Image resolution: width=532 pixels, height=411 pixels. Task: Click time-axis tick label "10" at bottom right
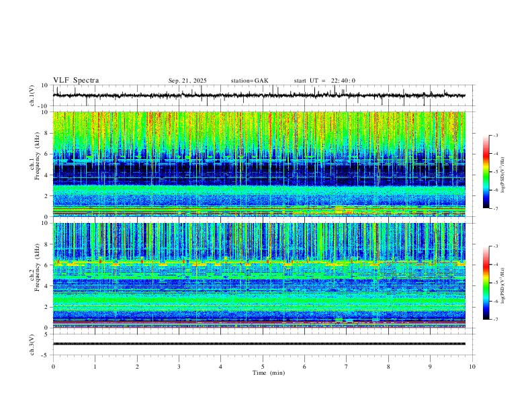[472, 367]
